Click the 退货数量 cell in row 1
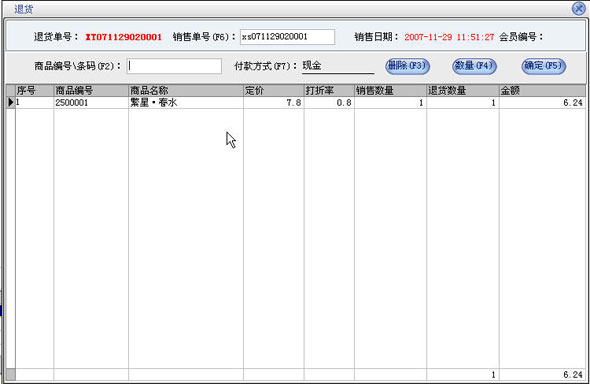 click(463, 103)
